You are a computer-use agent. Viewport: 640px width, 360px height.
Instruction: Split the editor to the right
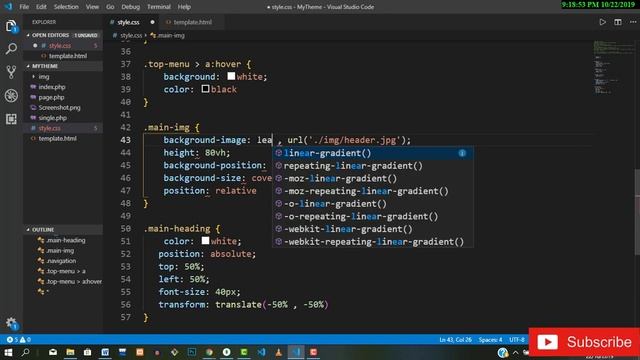click(618, 22)
